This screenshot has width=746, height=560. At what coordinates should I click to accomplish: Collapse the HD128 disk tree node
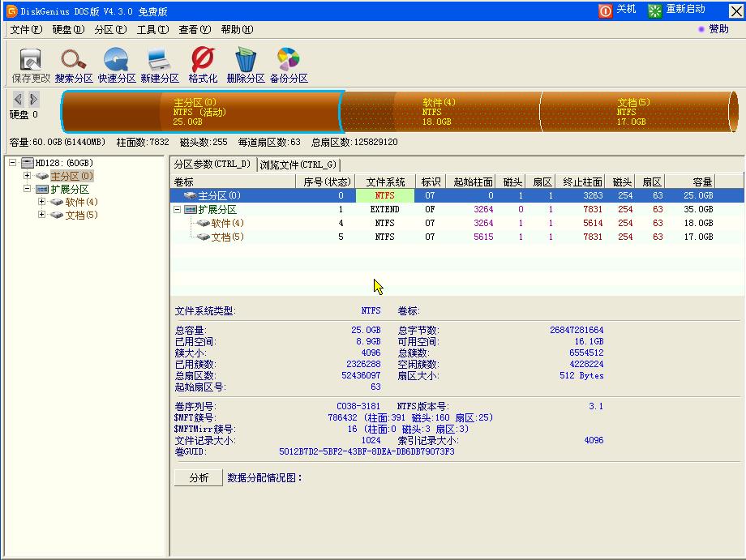13,163
